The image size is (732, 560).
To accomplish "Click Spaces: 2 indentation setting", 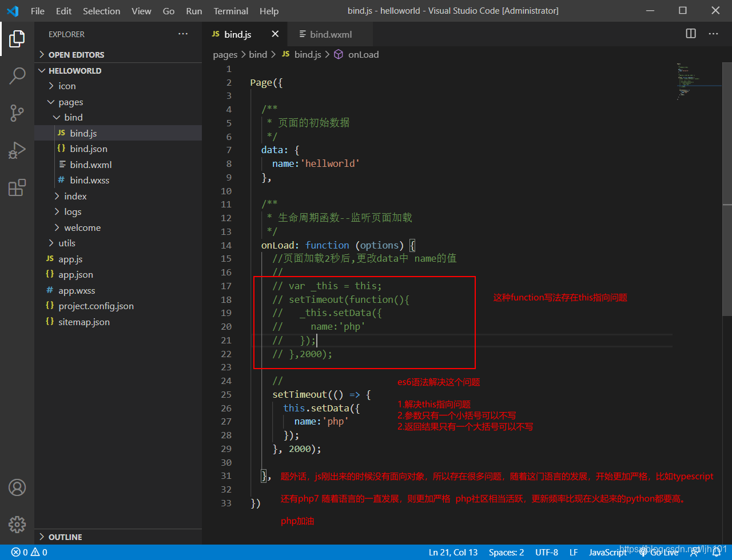I will pos(506,552).
